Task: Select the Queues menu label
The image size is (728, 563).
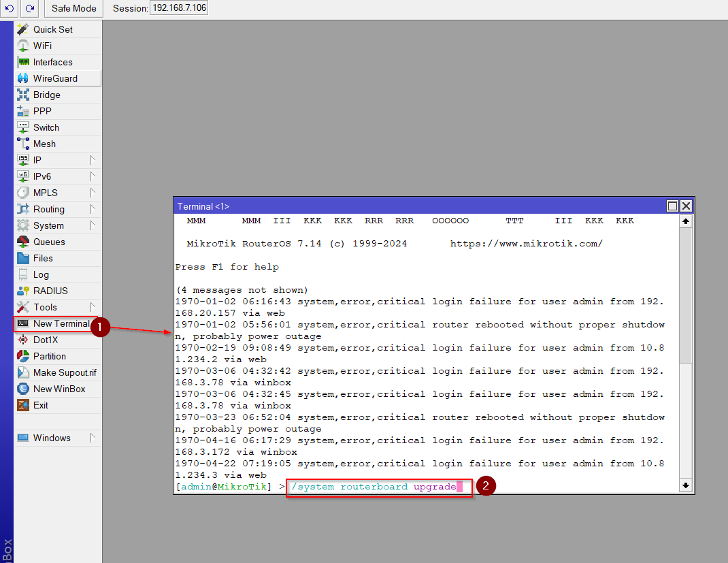Action: click(x=49, y=242)
